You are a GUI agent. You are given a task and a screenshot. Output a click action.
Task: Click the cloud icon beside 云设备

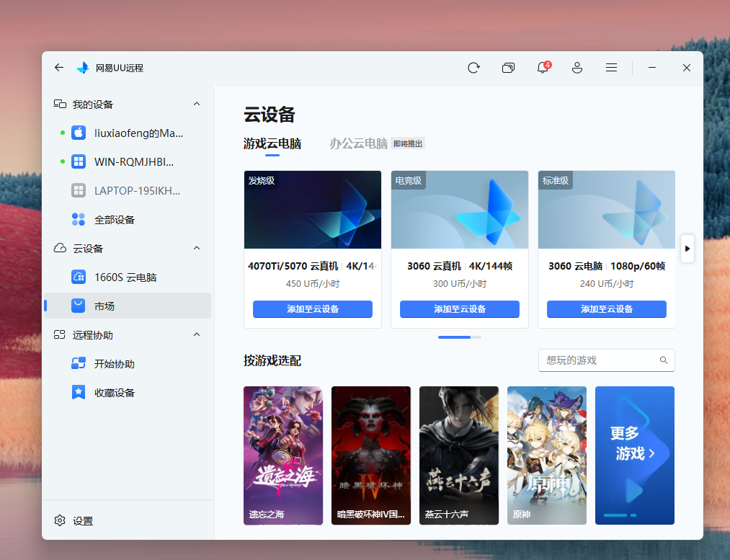click(x=60, y=248)
